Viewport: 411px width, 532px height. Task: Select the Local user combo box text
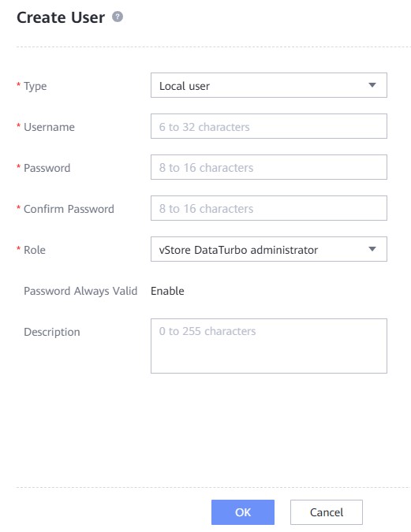[x=185, y=86]
